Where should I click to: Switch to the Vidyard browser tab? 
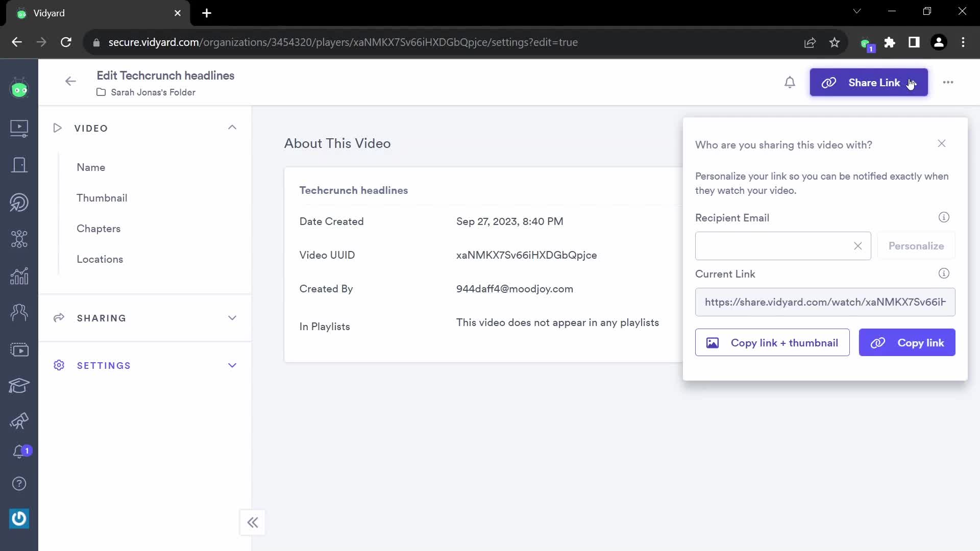click(x=97, y=13)
